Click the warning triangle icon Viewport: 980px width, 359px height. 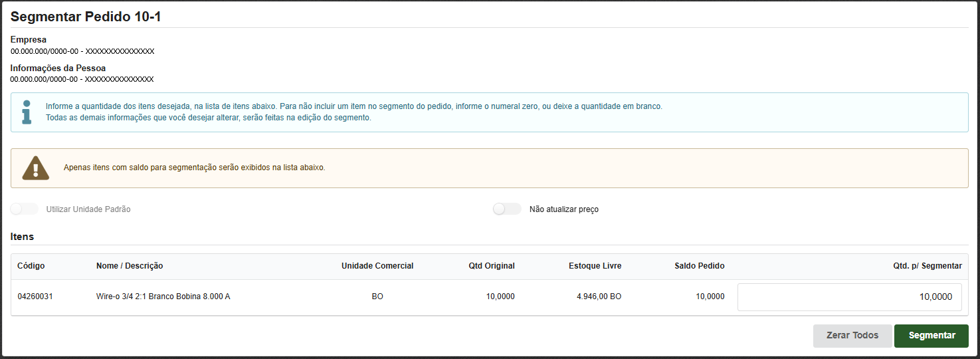pos(36,168)
